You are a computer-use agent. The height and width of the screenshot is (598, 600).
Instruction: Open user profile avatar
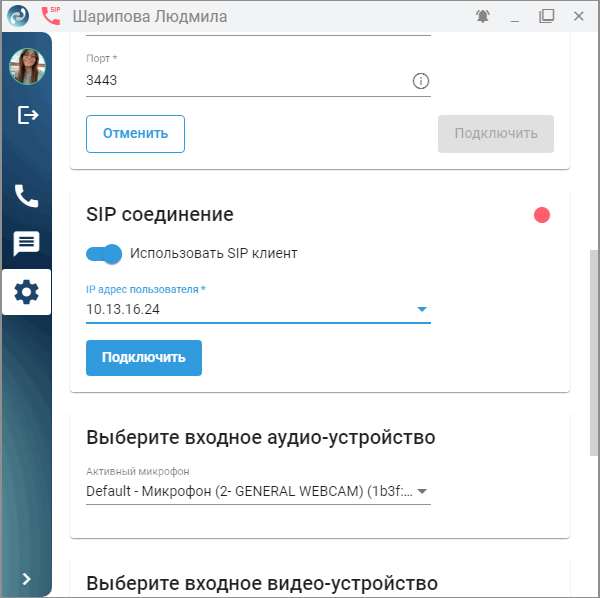[x=27, y=66]
